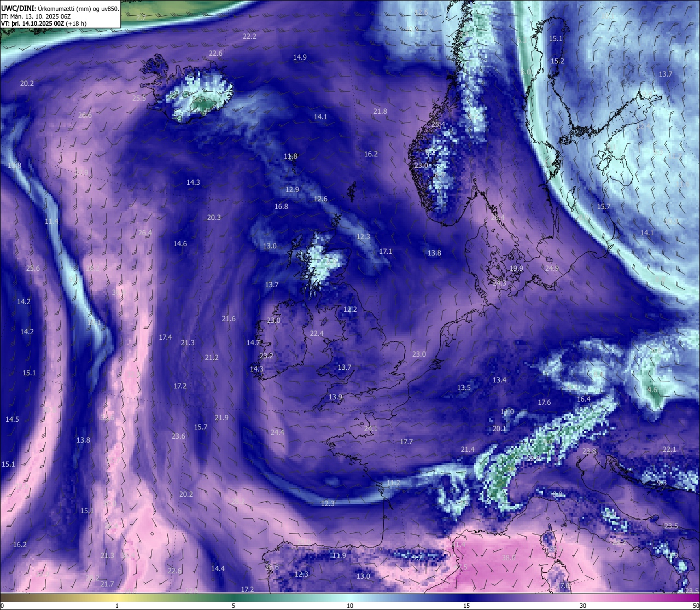Click the 24.9 value over the Baltic
Image resolution: width=700 pixels, height=610 pixels.
point(552,269)
